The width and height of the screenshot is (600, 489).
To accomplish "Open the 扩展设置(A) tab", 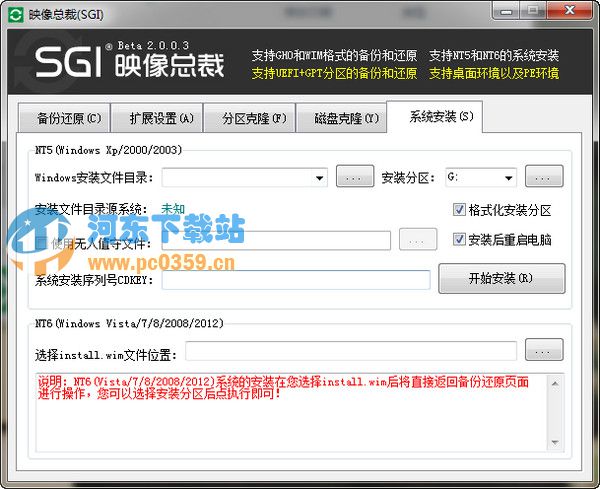I will click(x=157, y=118).
